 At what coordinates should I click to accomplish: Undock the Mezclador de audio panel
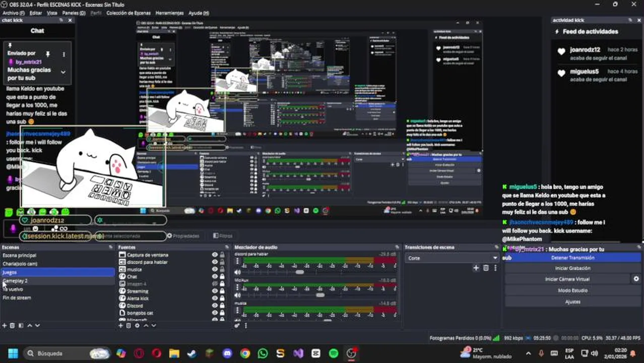pos(397,248)
